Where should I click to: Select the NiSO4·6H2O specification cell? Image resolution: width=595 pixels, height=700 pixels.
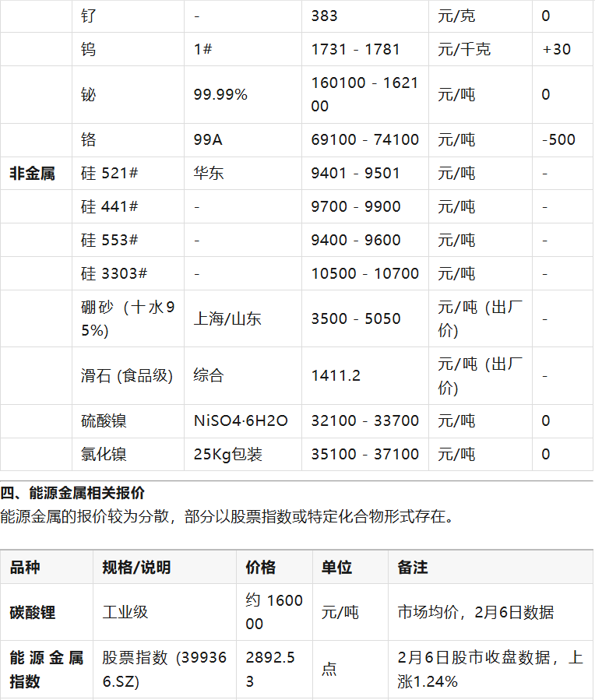241,421
